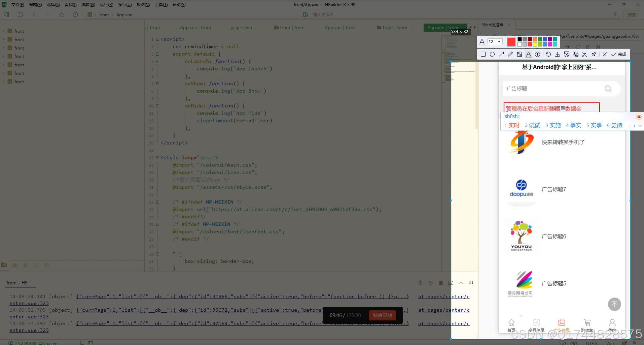
Task: Collapse the fold at line 30
Action: pyautogui.click(x=157, y=254)
